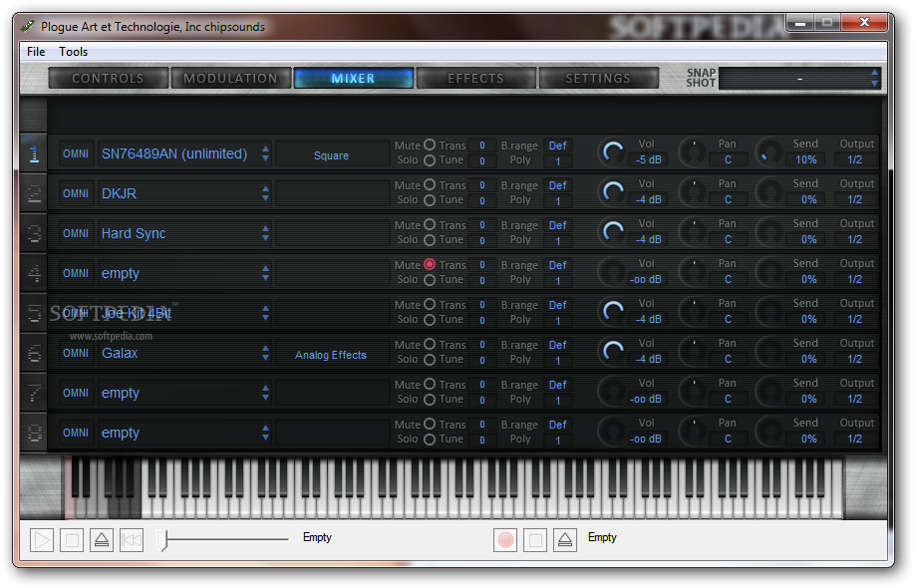
Task: Click the recorder stop button
Action: [x=535, y=540]
